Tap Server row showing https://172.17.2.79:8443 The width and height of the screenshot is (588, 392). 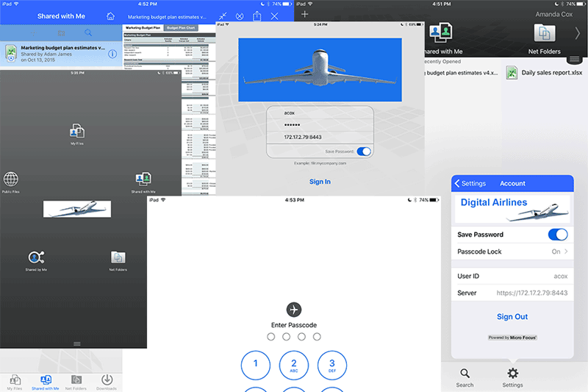(x=512, y=293)
